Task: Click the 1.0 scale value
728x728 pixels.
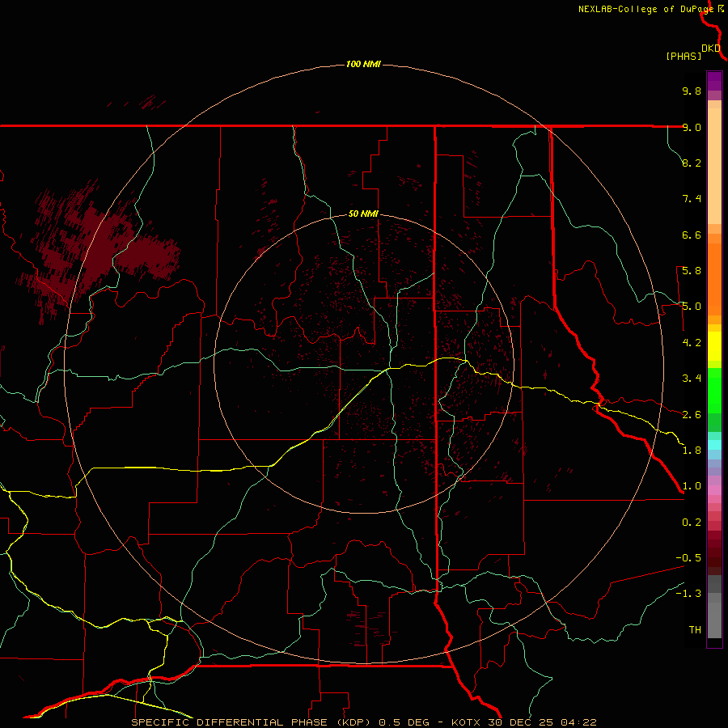Action: pyautogui.click(x=692, y=486)
